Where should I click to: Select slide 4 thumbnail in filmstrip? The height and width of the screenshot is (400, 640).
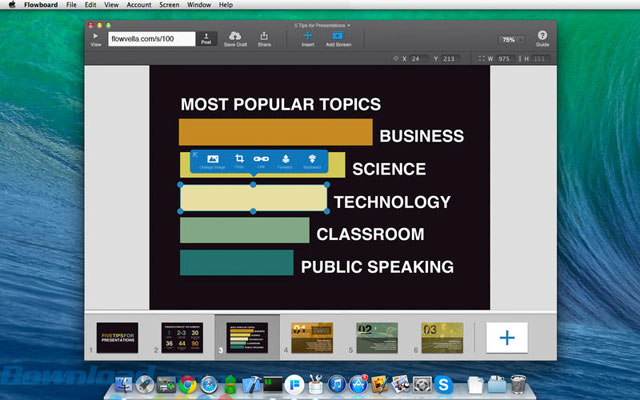click(311, 336)
